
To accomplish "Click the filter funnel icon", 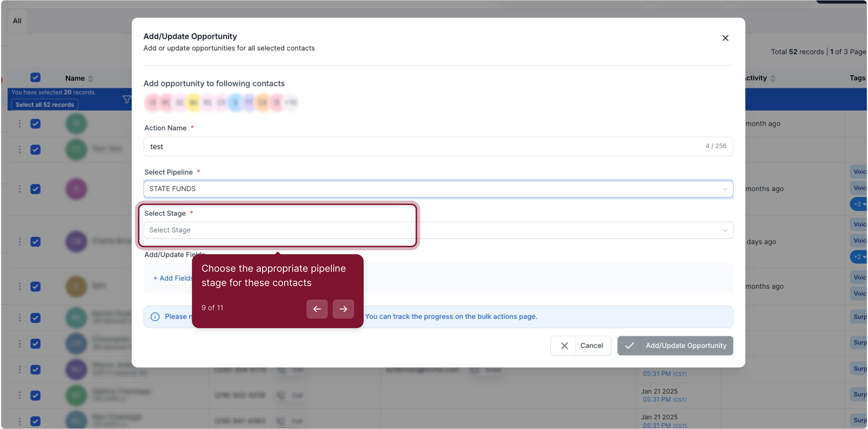I will coord(126,99).
